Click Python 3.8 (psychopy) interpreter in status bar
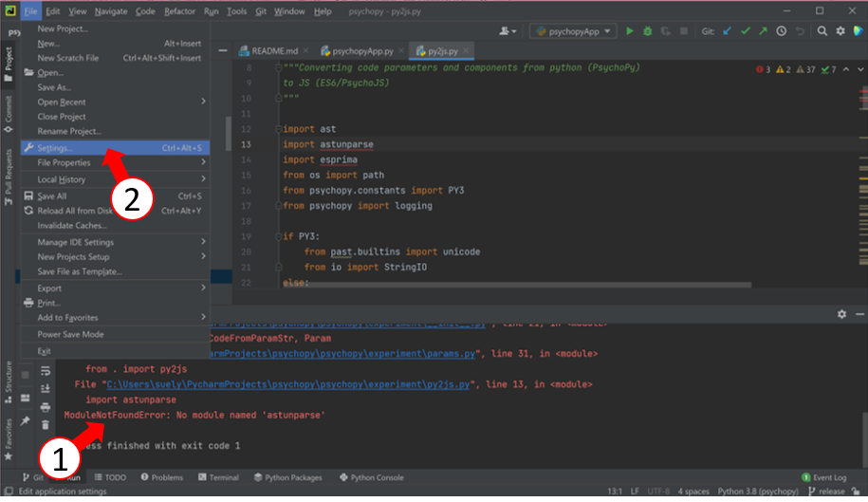This screenshot has width=868, height=502. [x=758, y=492]
